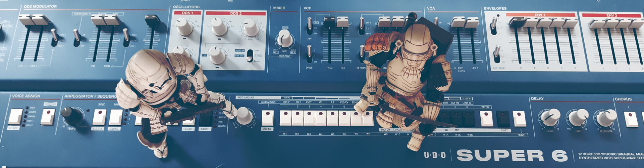Move the VCA ENV LEVEL slider
The width and height of the screenshot is (644, 168).
(x=458, y=22)
